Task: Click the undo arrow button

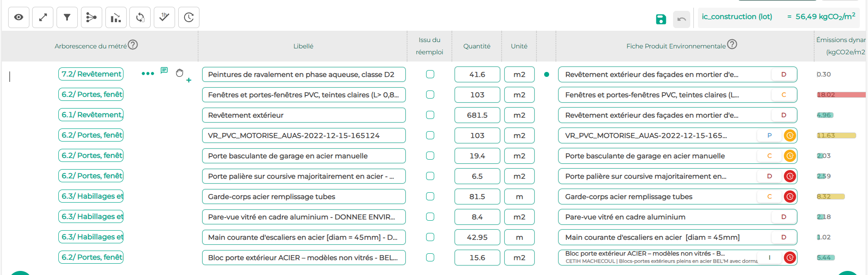Action: (682, 19)
